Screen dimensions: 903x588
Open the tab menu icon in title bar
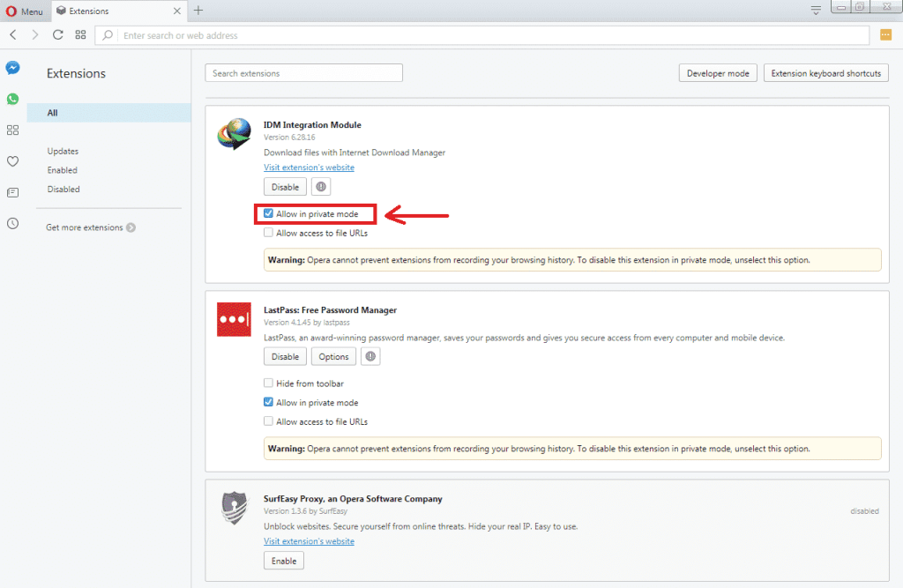[816, 11]
